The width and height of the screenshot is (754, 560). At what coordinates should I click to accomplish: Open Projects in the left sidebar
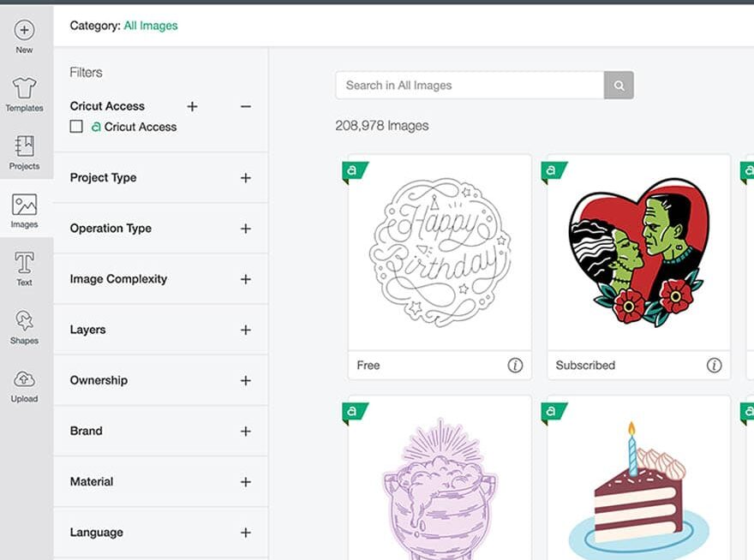tap(24, 147)
